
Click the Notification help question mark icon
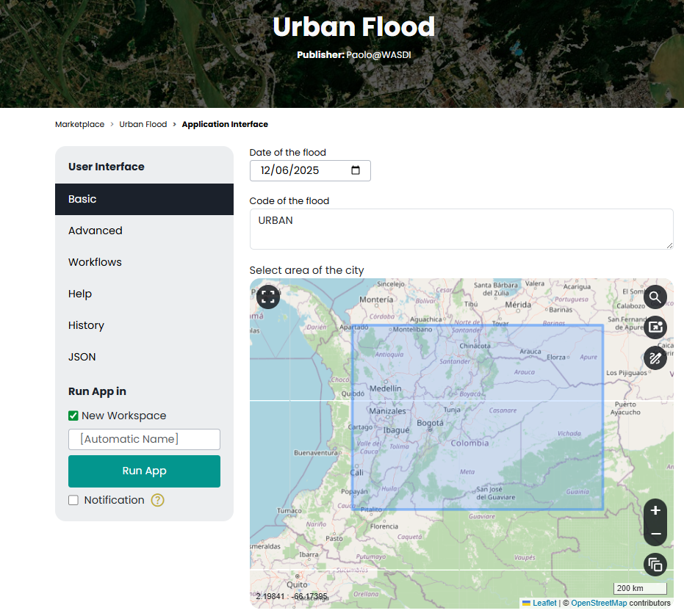point(157,500)
